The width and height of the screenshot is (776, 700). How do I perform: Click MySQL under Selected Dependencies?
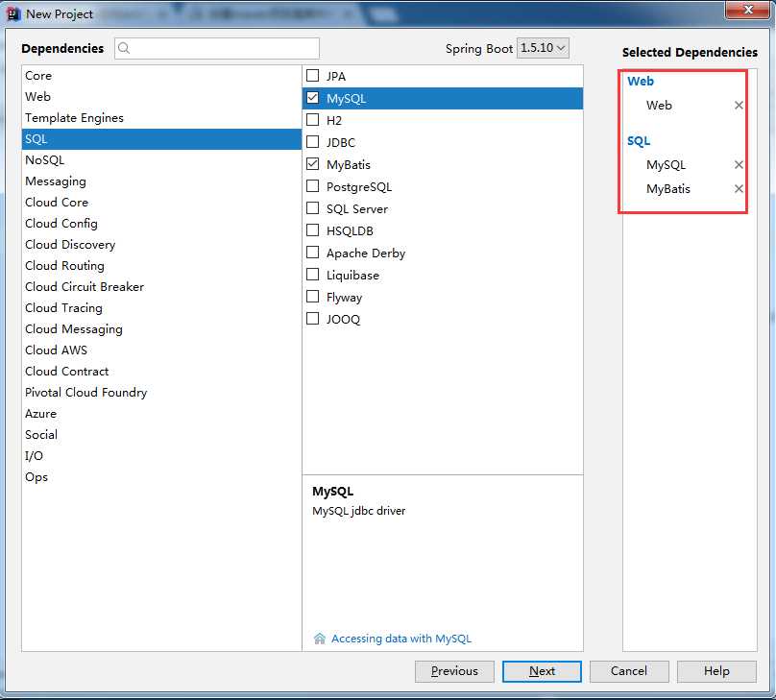pyautogui.click(x=666, y=165)
